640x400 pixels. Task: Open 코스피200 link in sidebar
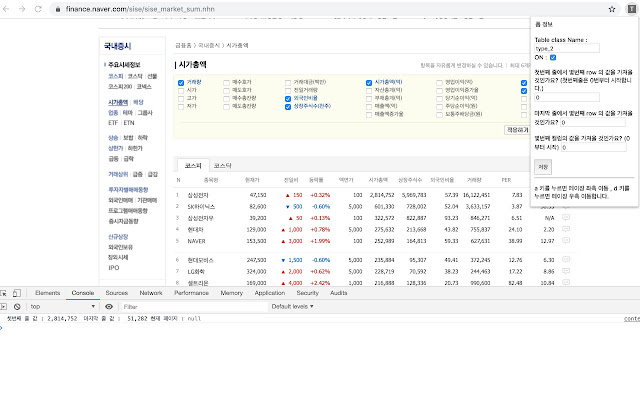pyautogui.click(x=120, y=87)
